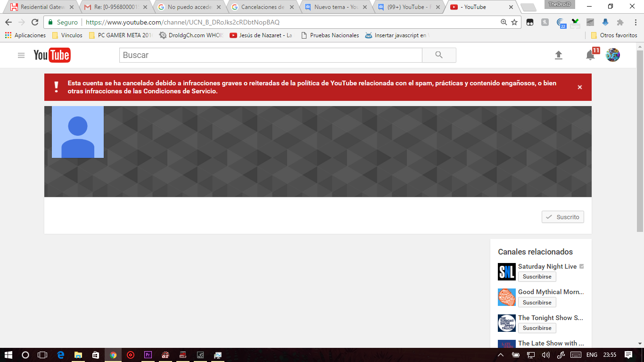Open Microsoft Store from the taskbar
The height and width of the screenshot is (362, 644).
pos(95,355)
